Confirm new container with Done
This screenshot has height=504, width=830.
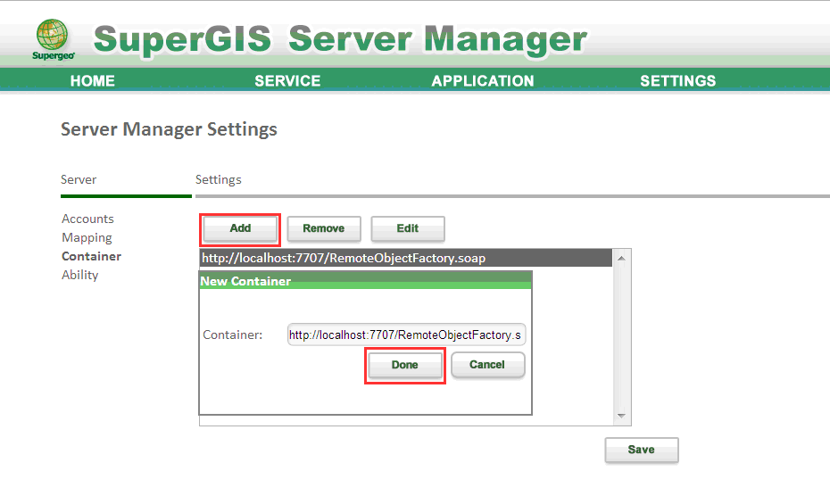[405, 366]
